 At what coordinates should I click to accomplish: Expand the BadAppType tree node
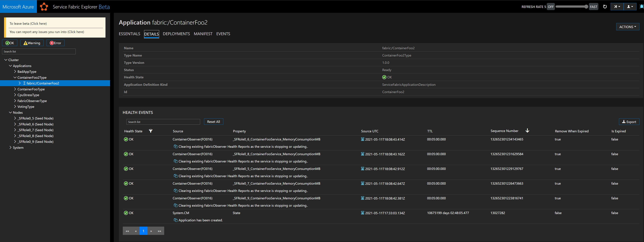point(15,72)
